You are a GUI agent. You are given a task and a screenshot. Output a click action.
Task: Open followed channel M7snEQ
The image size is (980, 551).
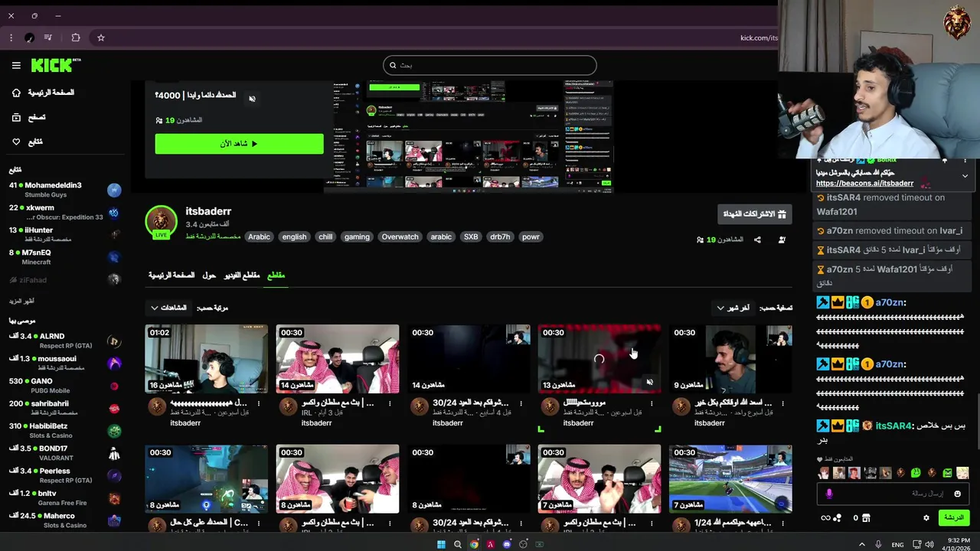[65, 257]
